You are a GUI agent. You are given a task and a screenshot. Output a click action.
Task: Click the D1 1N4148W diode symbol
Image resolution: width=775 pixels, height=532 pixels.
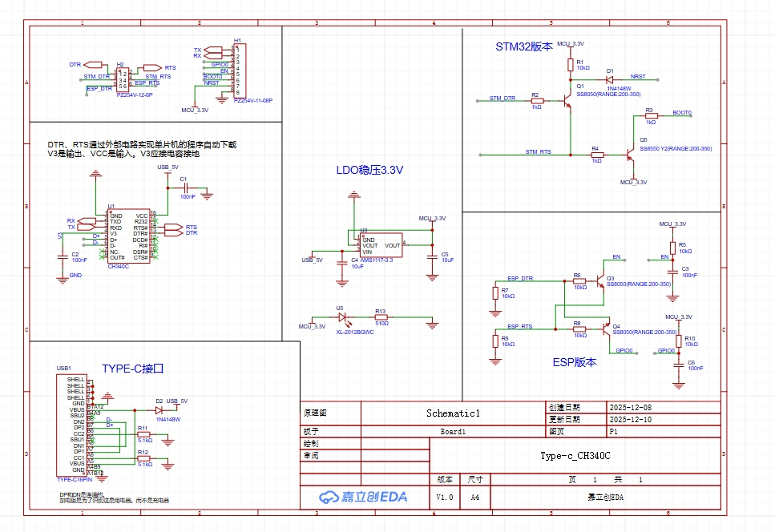[x=610, y=79]
